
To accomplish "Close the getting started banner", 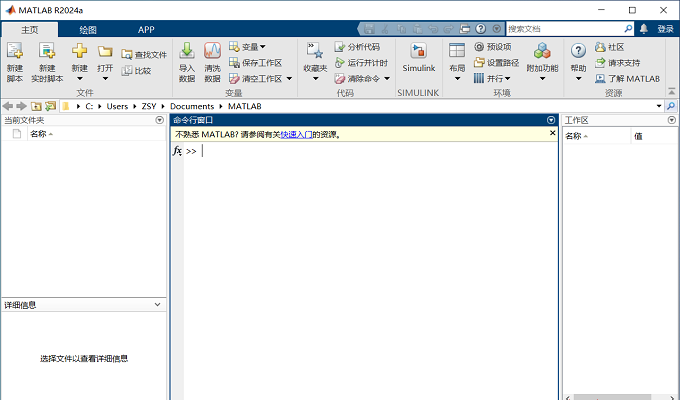I will [x=552, y=133].
